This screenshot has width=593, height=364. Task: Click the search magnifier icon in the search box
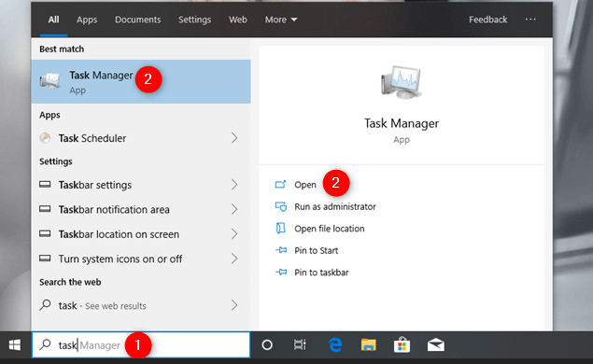click(x=46, y=344)
